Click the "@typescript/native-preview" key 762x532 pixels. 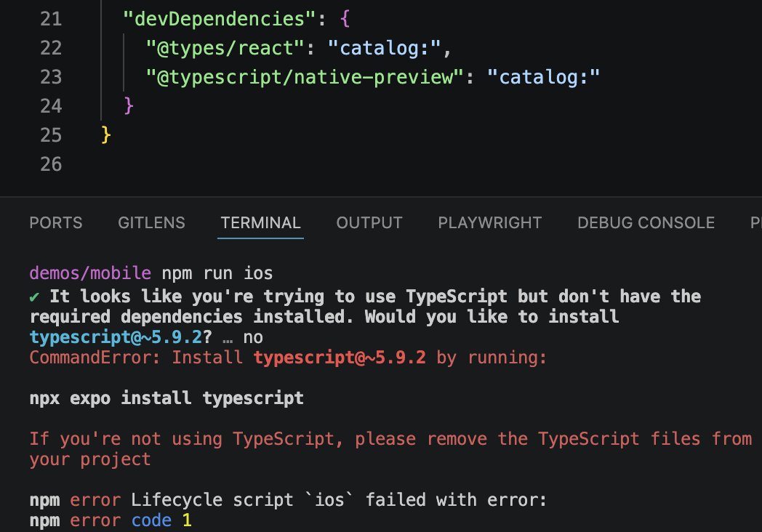305,78
